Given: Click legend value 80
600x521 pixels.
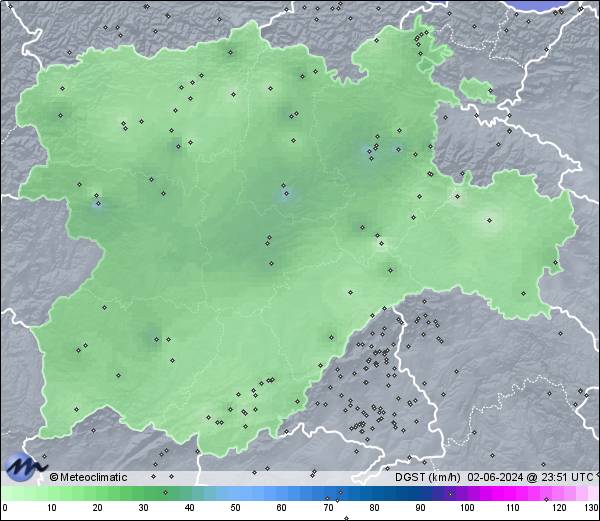Looking at the screenshot, I should point(374,508).
